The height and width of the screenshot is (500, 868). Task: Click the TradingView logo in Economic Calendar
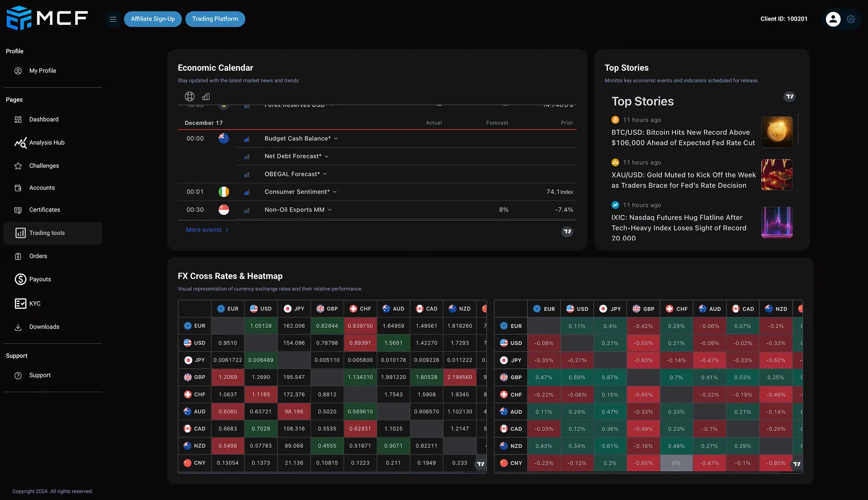[567, 232]
